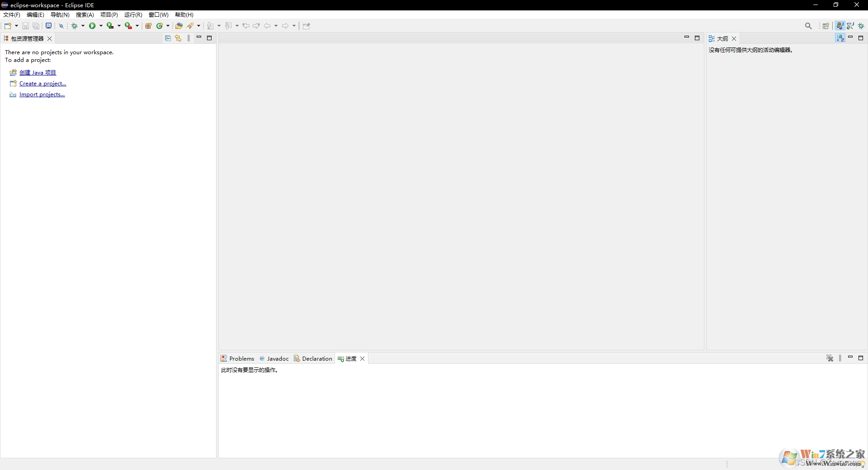Open the 文件(F) menu
The image size is (868, 470).
12,15
